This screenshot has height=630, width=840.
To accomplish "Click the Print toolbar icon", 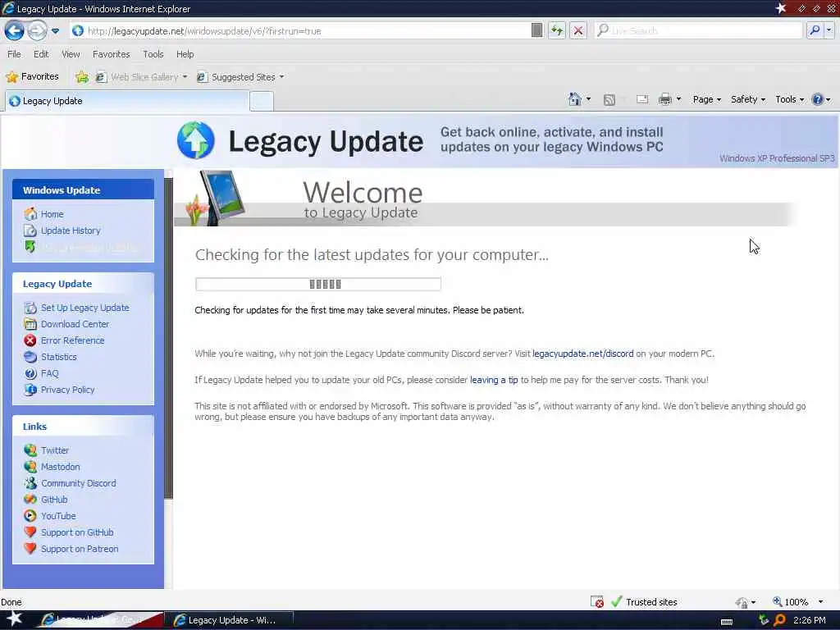I will click(664, 99).
